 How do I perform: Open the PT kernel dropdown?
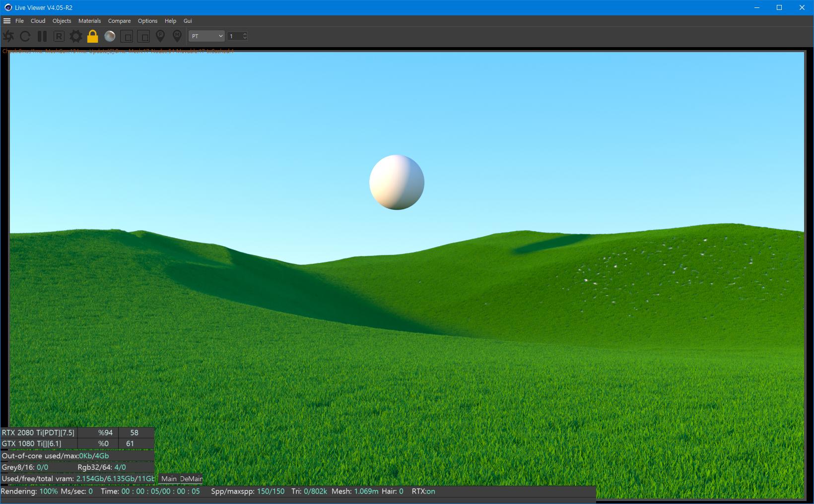pyautogui.click(x=207, y=36)
